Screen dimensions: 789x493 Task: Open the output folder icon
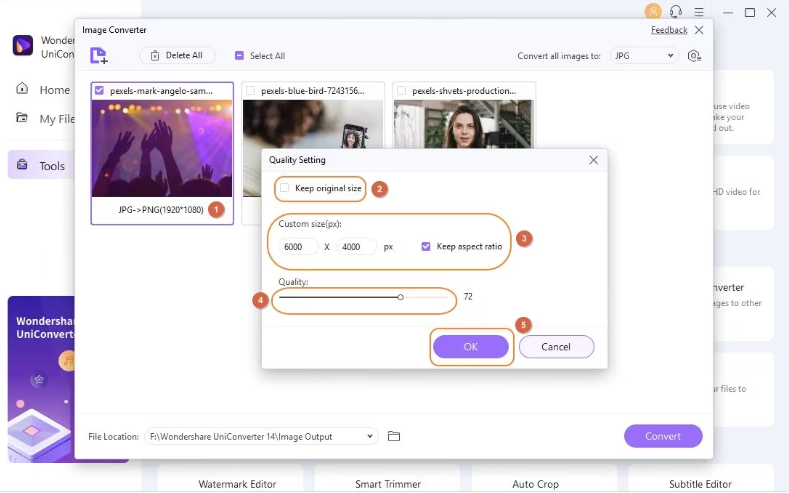pos(394,436)
